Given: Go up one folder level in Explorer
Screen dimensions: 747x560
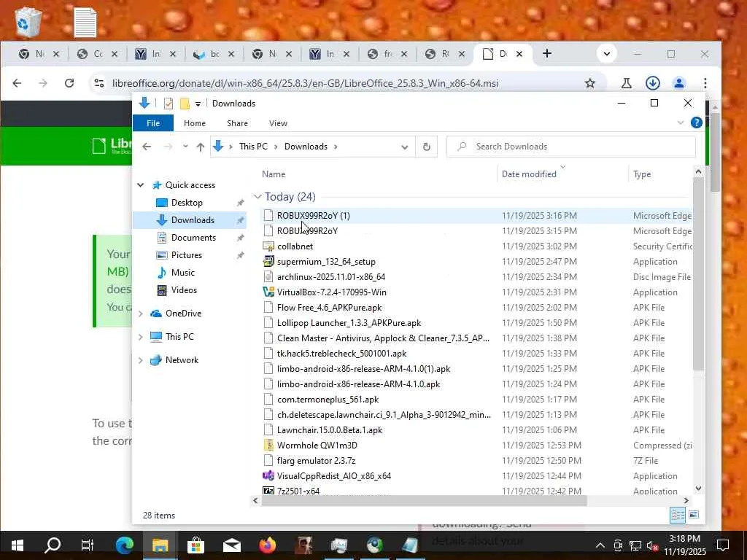Looking at the screenshot, I should tap(201, 147).
